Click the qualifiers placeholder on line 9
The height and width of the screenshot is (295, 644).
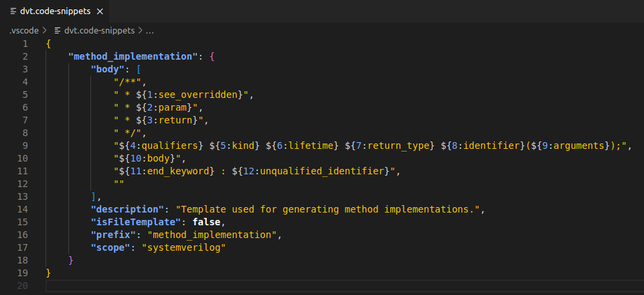click(169, 145)
